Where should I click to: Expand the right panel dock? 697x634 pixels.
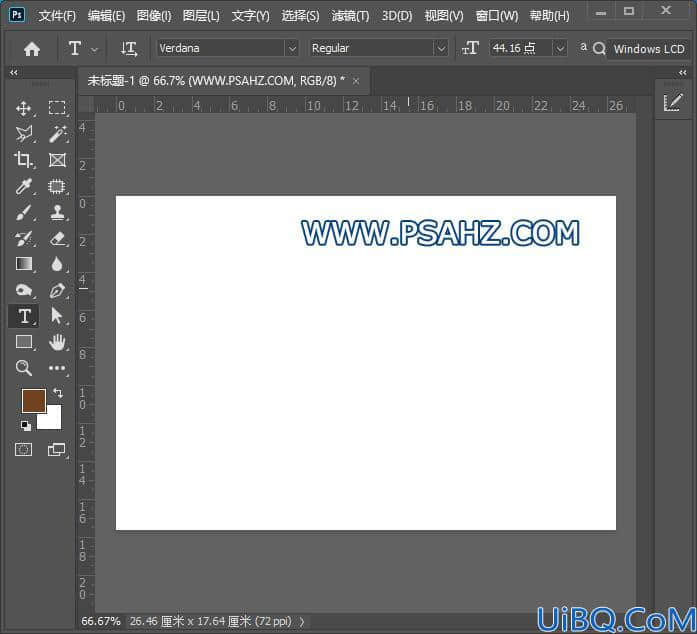683,72
